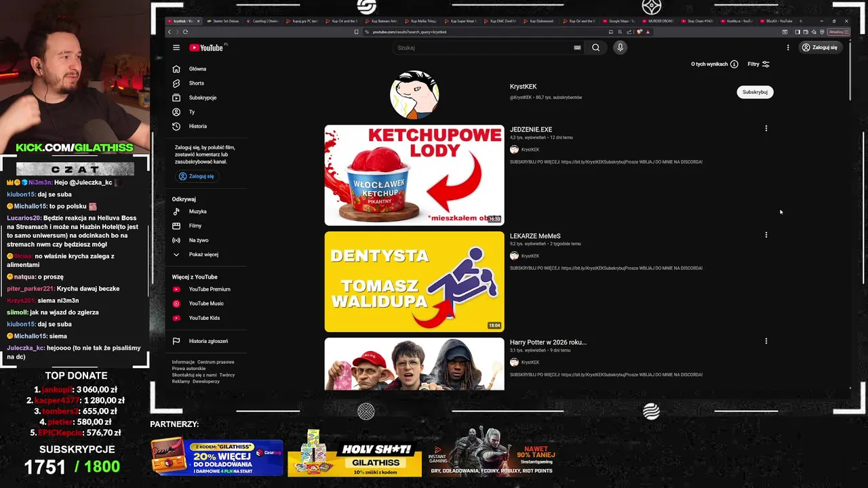Click the Informacje footer link
This screenshot has height=488, width=868.
tap(183, 362)
